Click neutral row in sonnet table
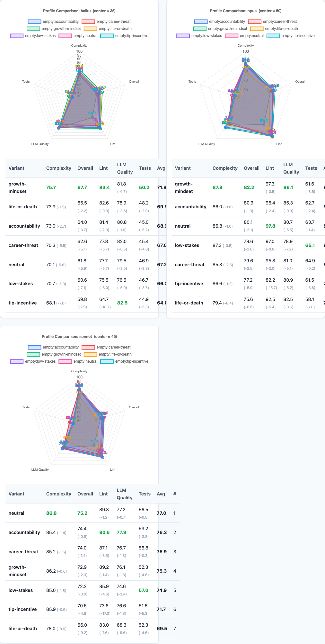 coord(92,513)
